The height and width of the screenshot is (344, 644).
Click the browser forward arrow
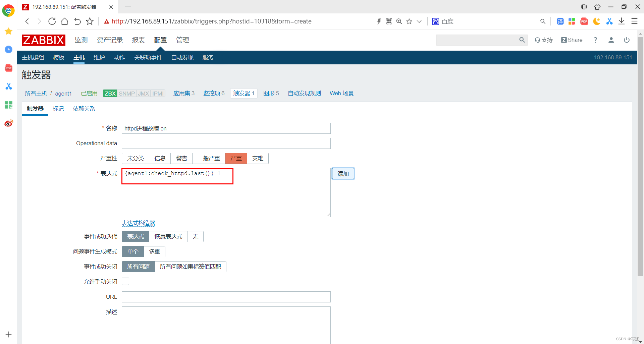click(39, 21)
